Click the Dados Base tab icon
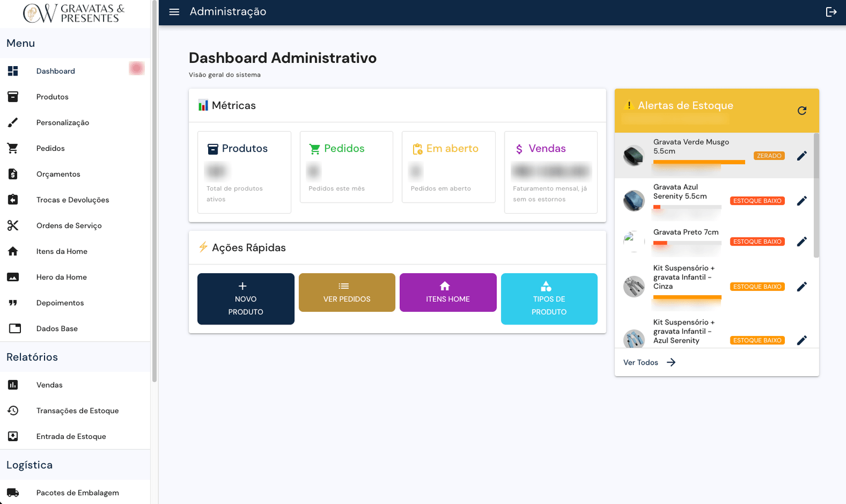 (x=15, y=328)
